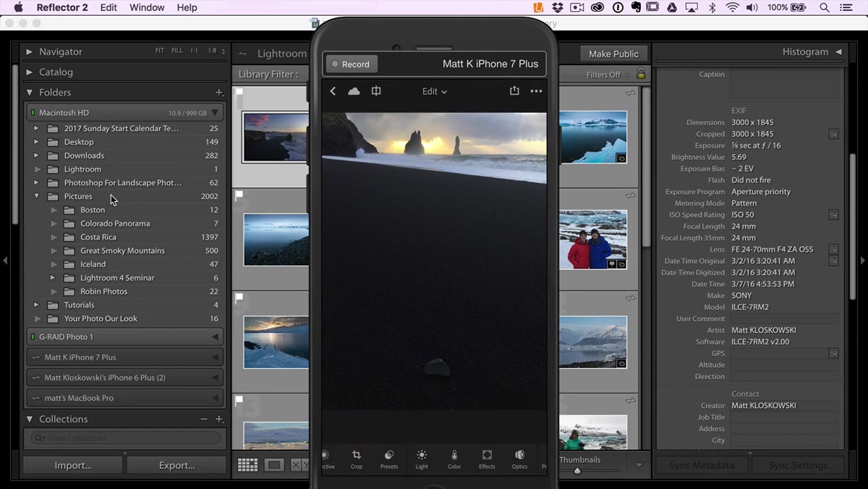Open the toolbar options dropdown arrow beside Thumbnails
Image resolution: width=868 pixels, height=489 pixels.
click(639, 465)
